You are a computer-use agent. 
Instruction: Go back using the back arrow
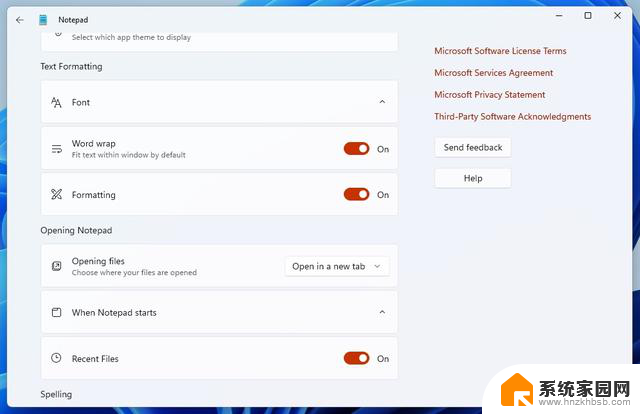click(20, 20)
